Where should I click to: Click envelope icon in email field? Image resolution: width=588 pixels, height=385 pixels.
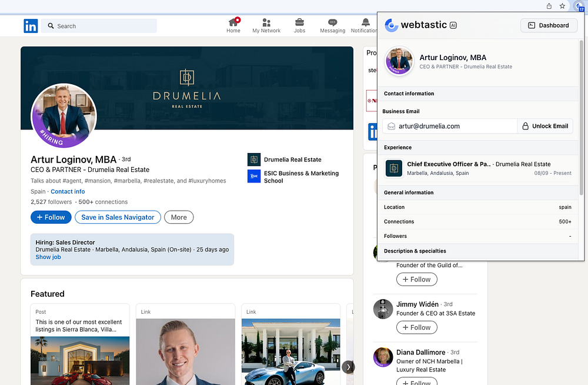click(x=391, y=126)
